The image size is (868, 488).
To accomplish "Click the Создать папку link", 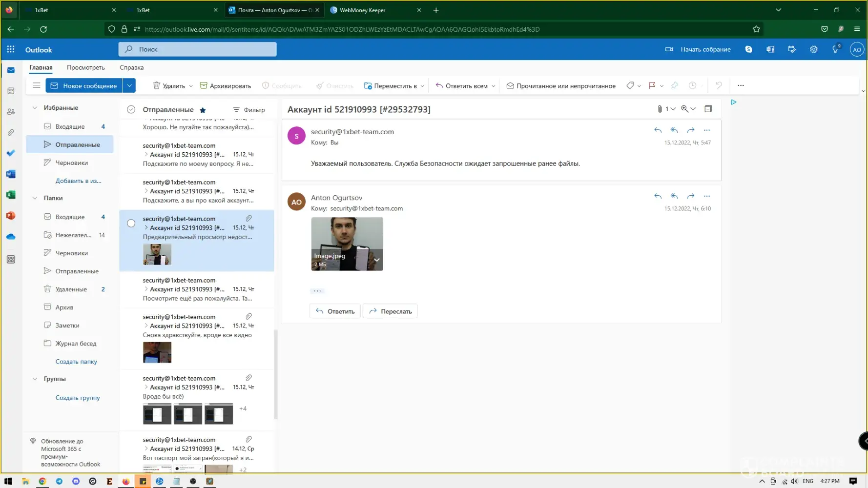I will pyautogui.click(x=76, y=362).
